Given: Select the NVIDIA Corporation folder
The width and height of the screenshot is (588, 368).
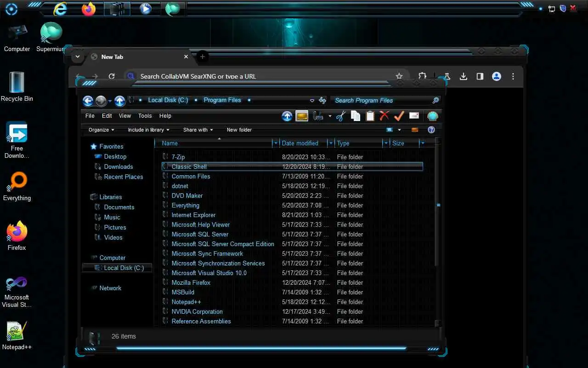Looking at the screenshot, I should coord(197,311).
